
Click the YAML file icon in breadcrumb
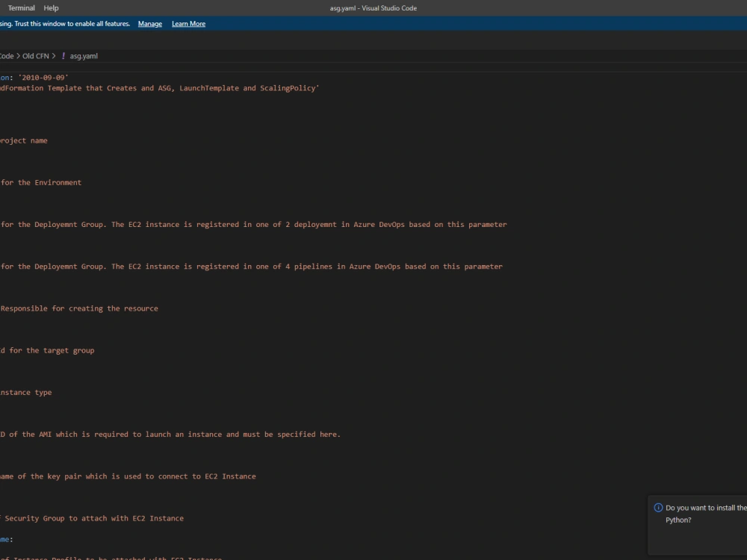(63, 56)
